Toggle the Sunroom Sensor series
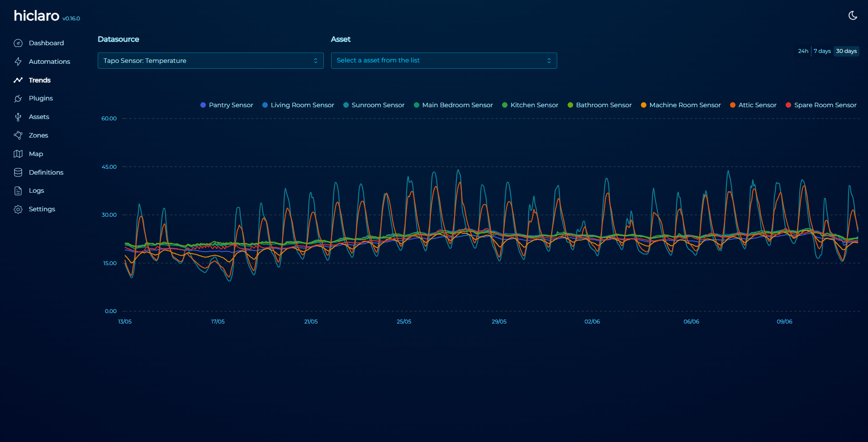The image size is (868, 442). coord(374,105)
